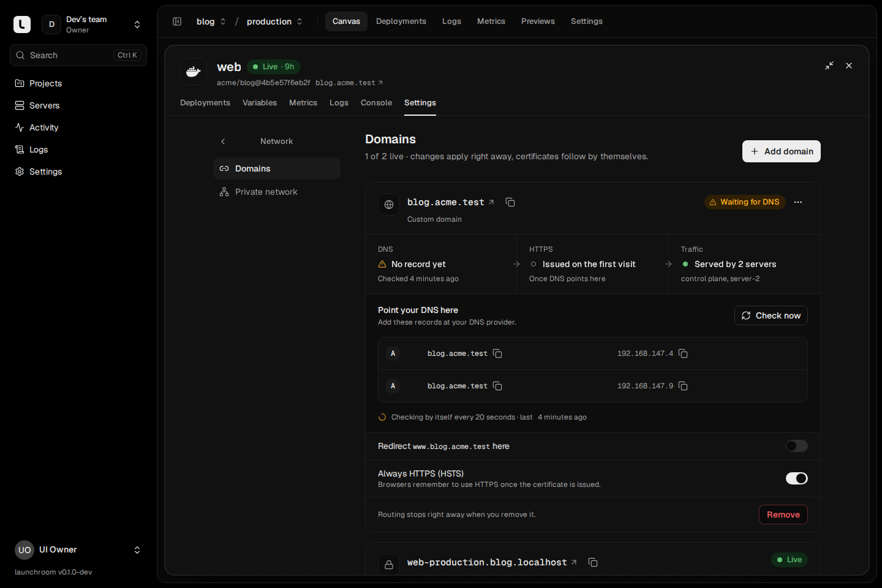Copy record name next to 192.168.147.4
This screenshot has height=588, width=882.
coord(497,353)
